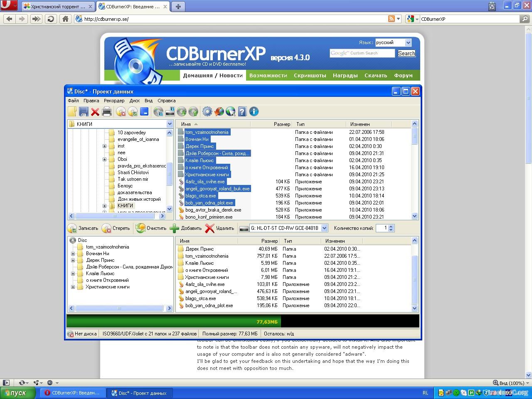Click the Пуск start button
The width and height of the screenshot is (532, 399).
14,393
